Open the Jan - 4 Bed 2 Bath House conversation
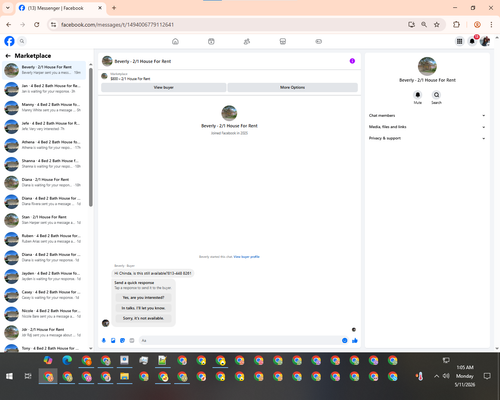 click(x=44, y=89)
